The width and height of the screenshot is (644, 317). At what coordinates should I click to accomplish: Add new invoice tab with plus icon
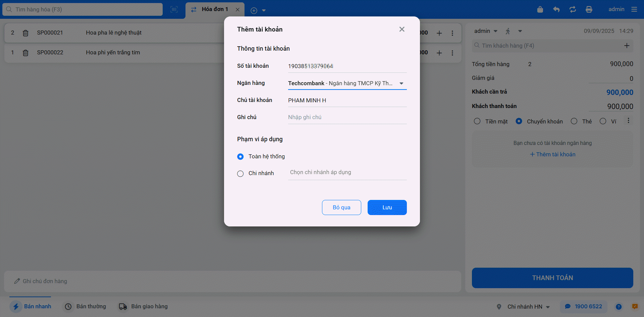254,10
